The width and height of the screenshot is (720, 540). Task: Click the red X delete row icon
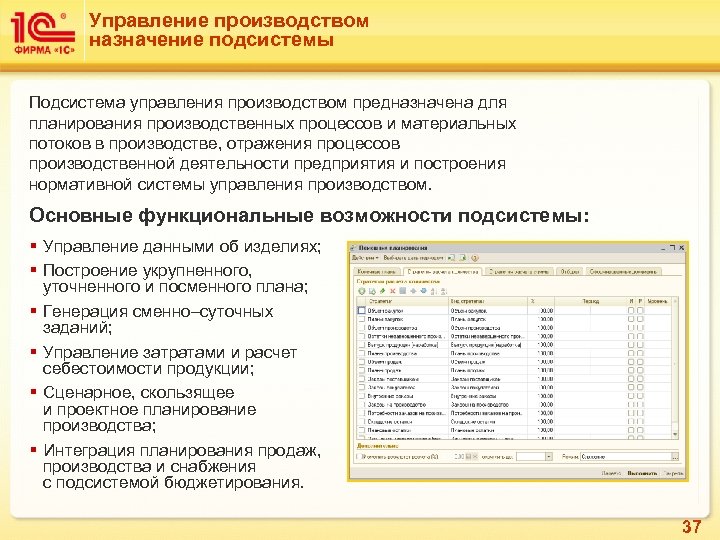[393, 291]
